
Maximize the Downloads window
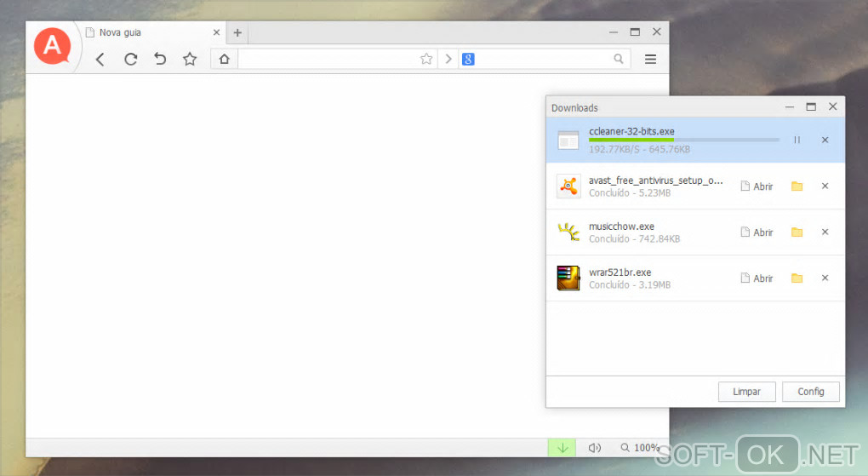tap(811, 107)
